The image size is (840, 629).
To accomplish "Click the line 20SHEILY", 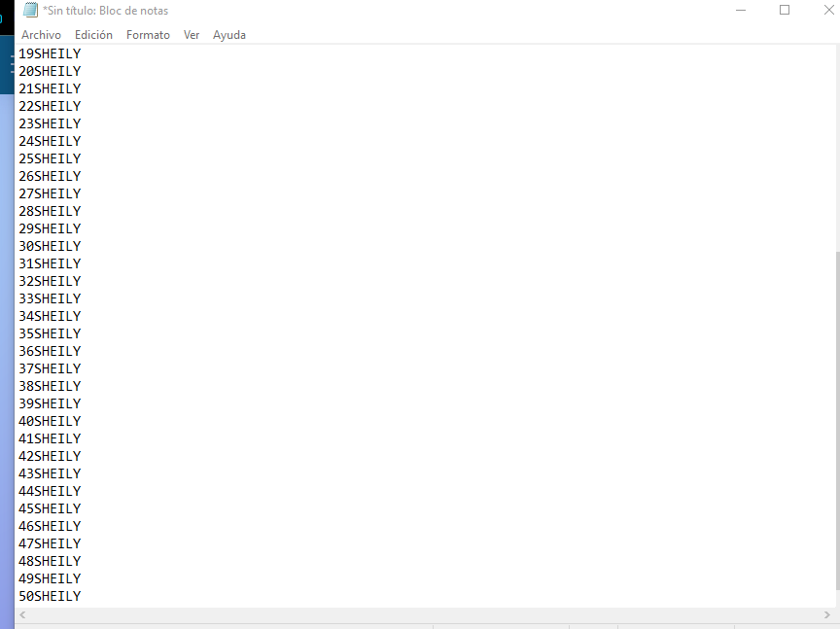I will (x=50, y=71).
